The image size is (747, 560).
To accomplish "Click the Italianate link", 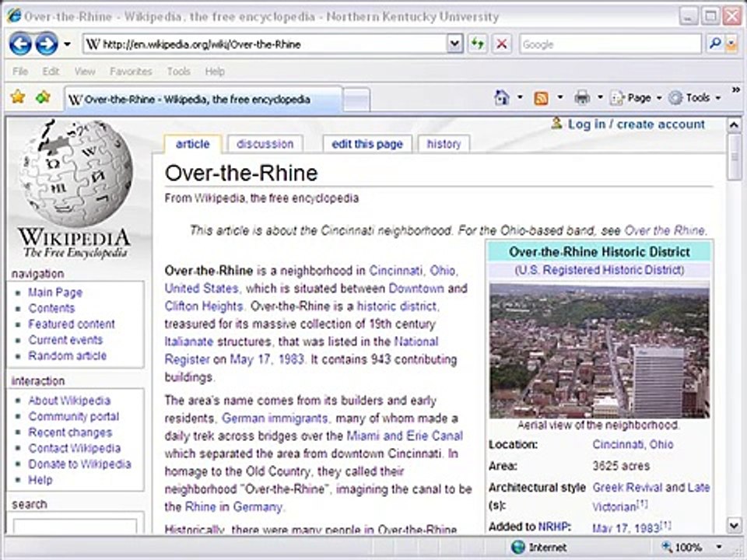I will pos(188,342).
